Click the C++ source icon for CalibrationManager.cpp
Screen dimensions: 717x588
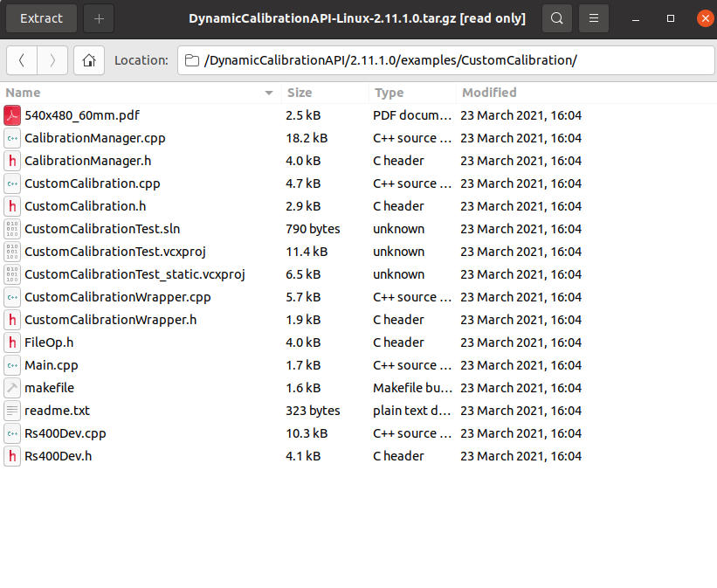pyautogui.click(x=12, y=137)
